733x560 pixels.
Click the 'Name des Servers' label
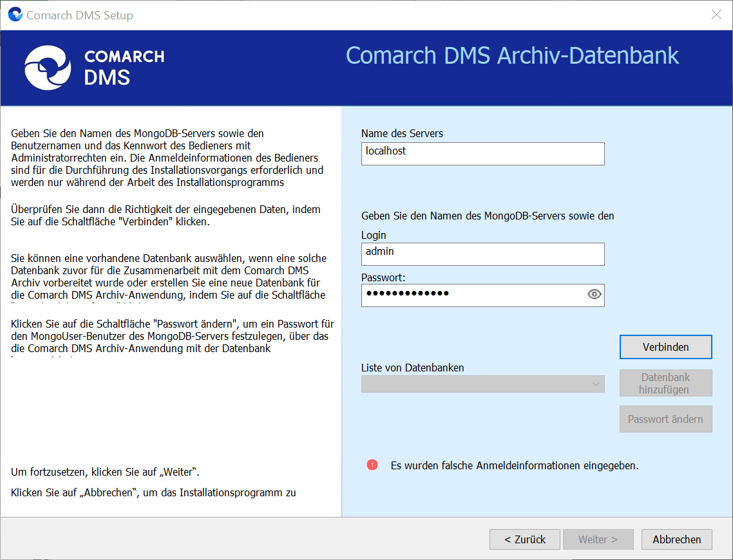point(402,134)
